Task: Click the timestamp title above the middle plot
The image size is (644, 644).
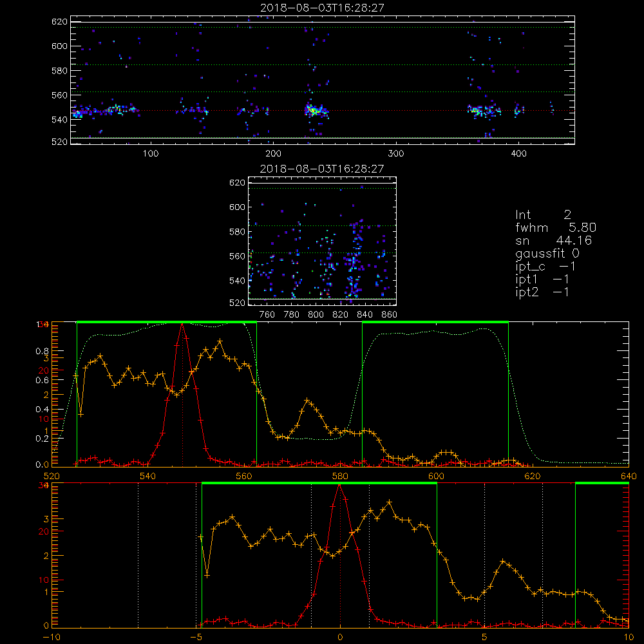Action: click(322, 169)
